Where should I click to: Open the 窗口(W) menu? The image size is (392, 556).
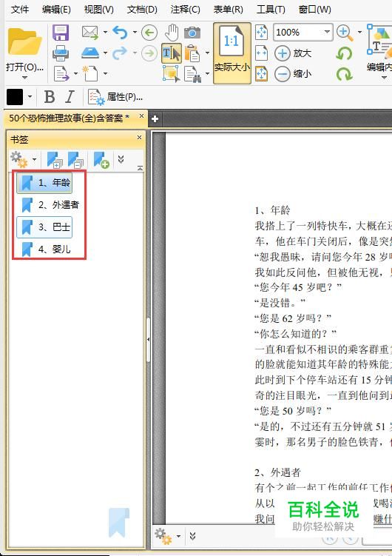(x=314, y=9)
